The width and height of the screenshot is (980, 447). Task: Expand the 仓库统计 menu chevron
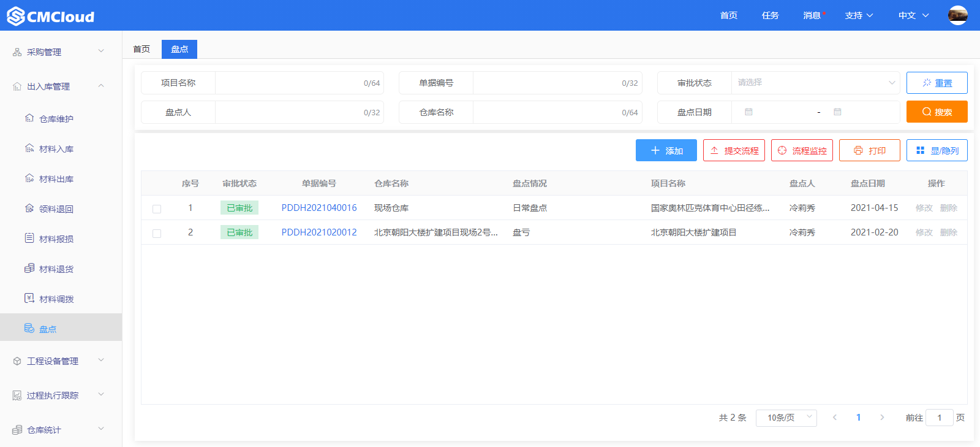(101, 429)
